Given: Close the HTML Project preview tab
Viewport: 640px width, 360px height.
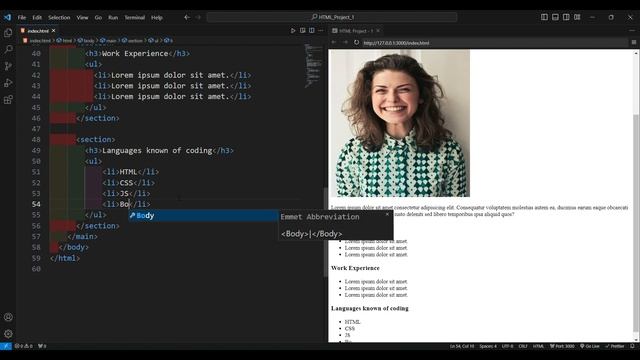Looking at the screenshot, I should pos(378,31).
